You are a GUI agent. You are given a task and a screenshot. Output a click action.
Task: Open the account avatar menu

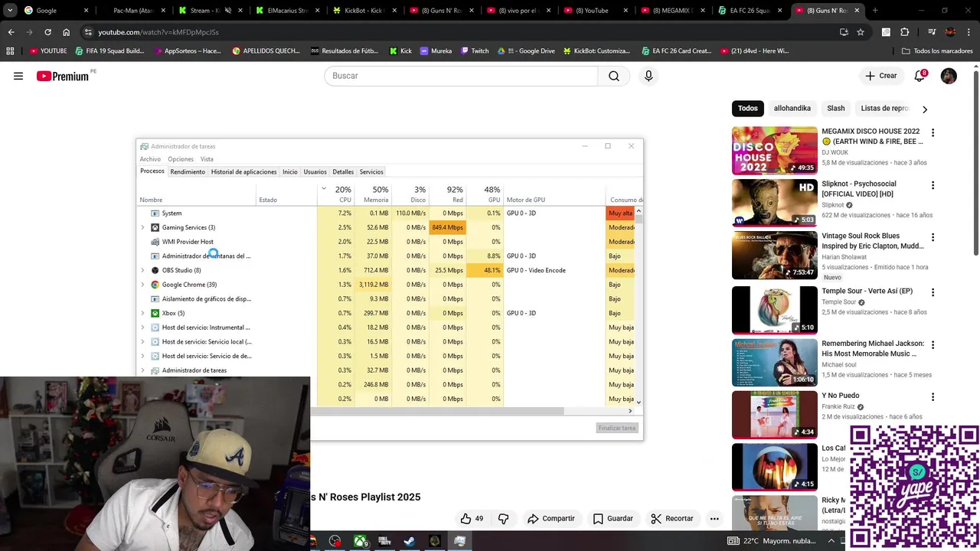[x=949, y=76]
